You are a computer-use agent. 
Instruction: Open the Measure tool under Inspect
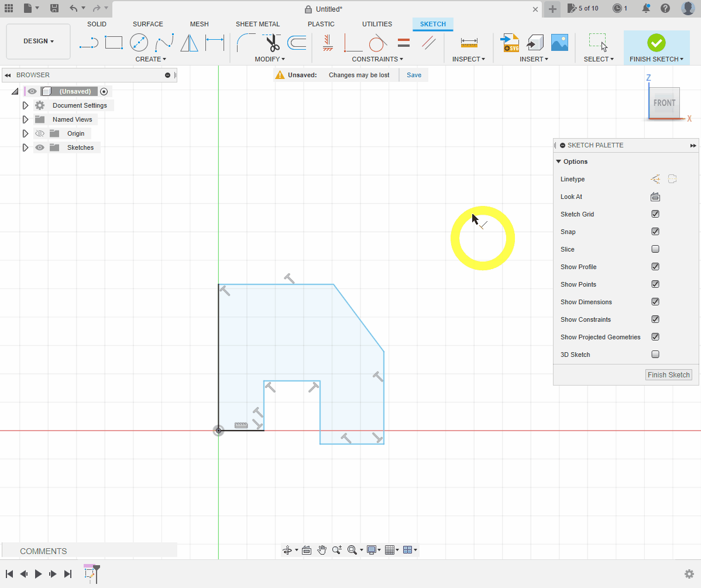coord(469,43)
